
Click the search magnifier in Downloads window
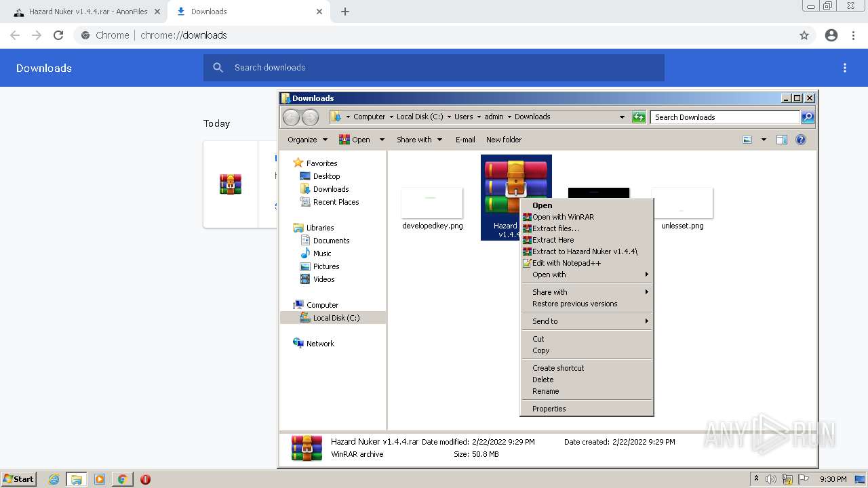click(x=808, y=117)
